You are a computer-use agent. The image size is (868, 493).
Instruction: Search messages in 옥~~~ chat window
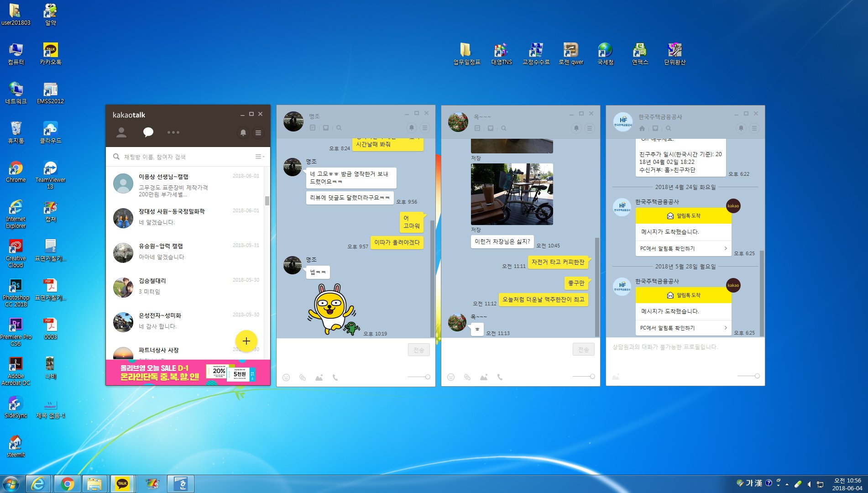coord(504,128)
